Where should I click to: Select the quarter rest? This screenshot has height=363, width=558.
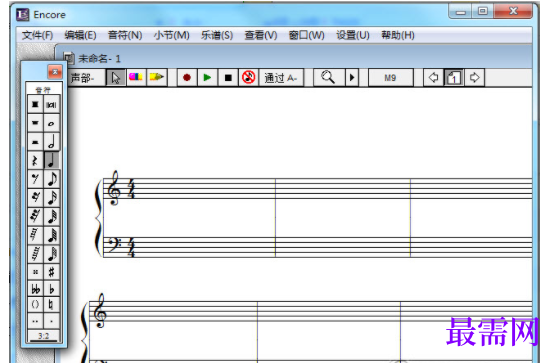[35, 161]
